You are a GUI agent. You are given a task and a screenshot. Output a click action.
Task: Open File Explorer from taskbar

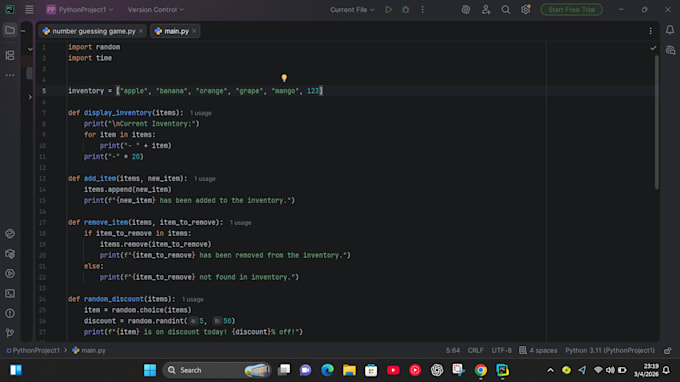pyautogui.click(x=349, y=370)
